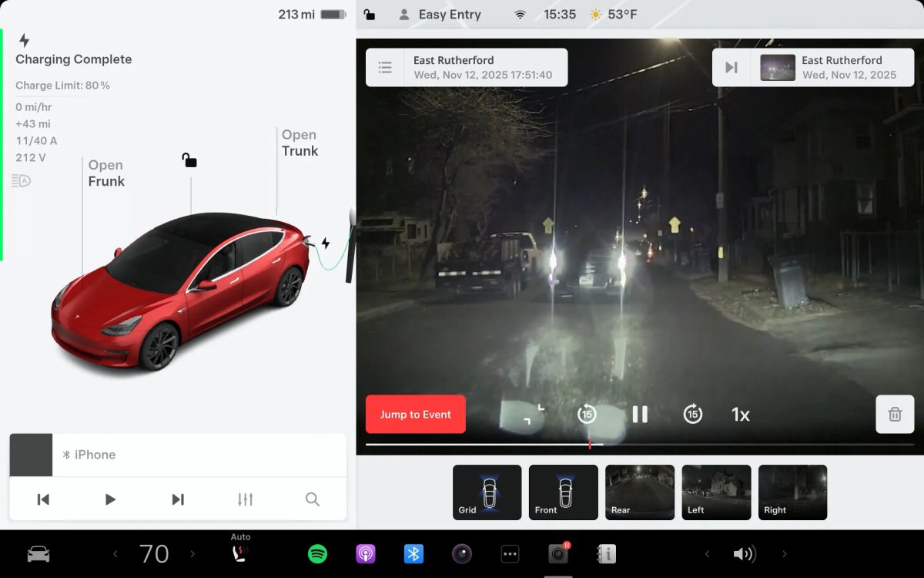
Task: Open the dashcam clip list menu
Action: [x=385, y=68]
